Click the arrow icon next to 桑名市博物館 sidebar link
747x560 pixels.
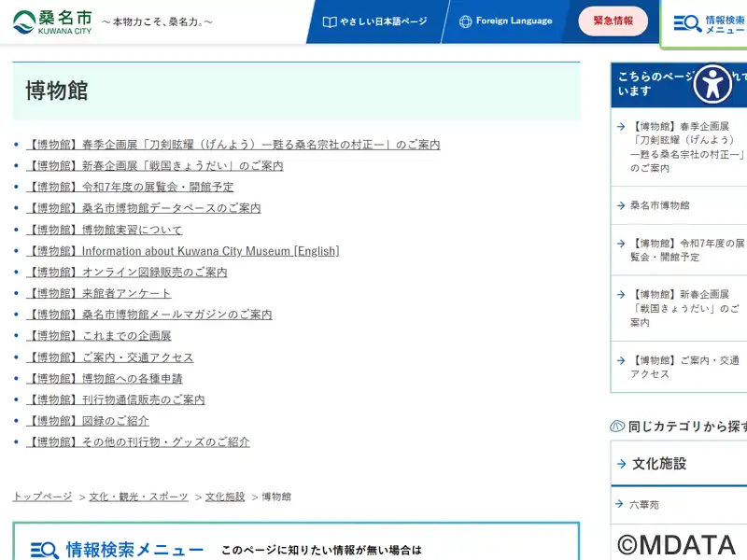(621, 205)
